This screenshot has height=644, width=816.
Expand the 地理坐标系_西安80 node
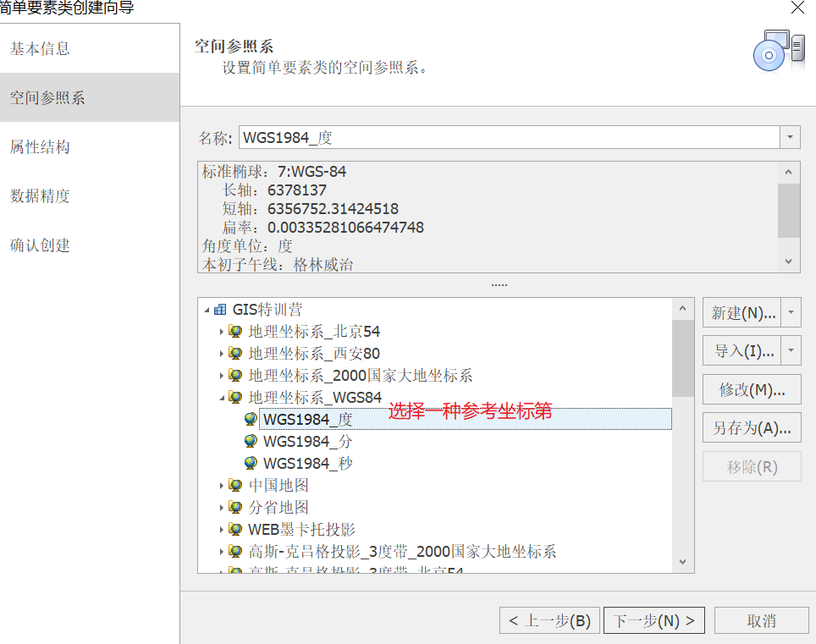coord(221,354)
